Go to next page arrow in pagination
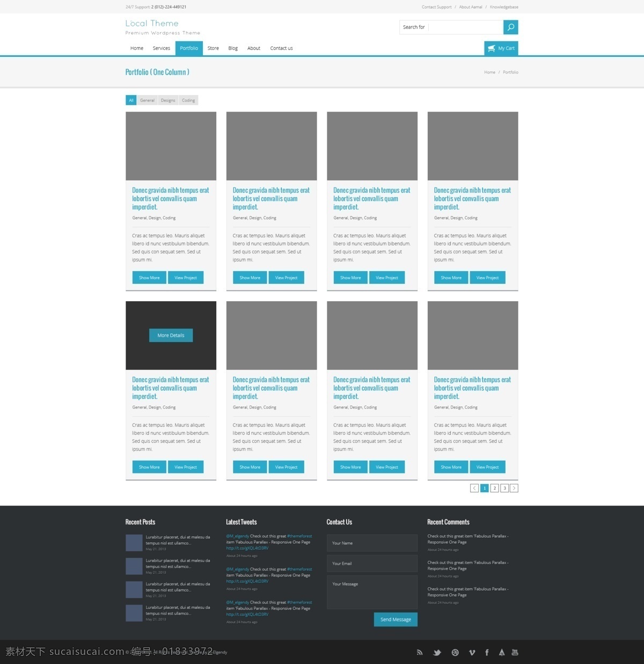644x664 pixels. tap(514, 488)
